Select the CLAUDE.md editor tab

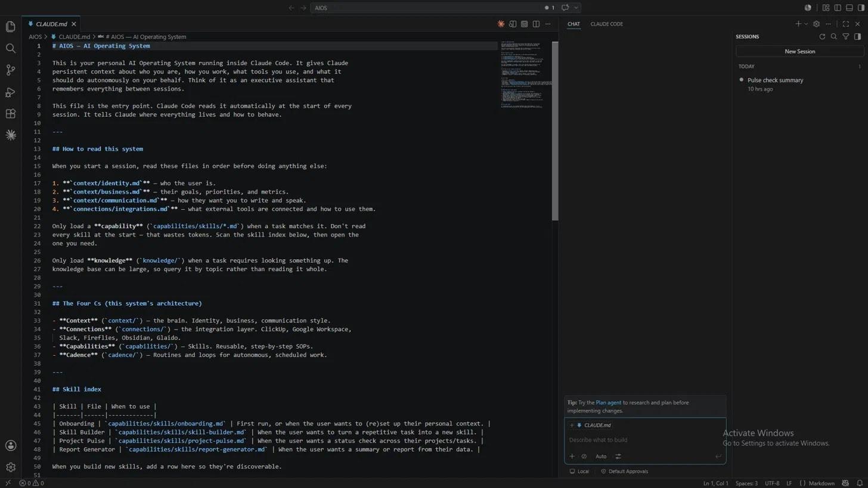[51, 24]
